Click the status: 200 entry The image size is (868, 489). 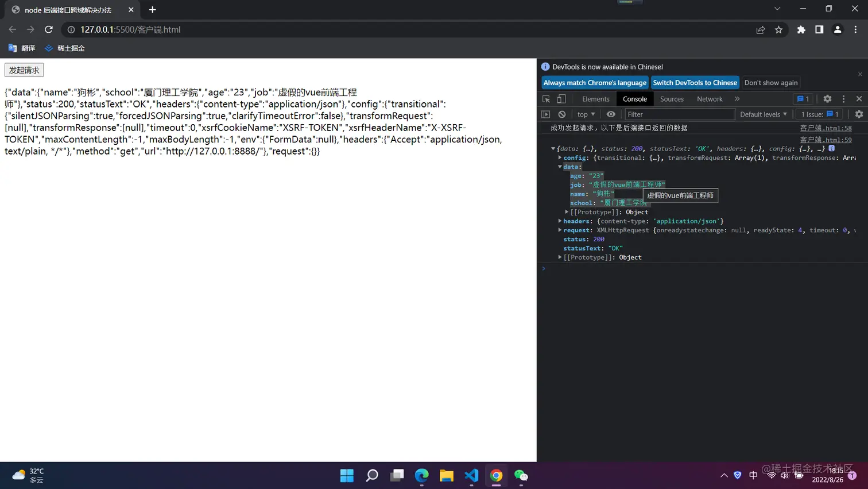(x=584, y=239)
